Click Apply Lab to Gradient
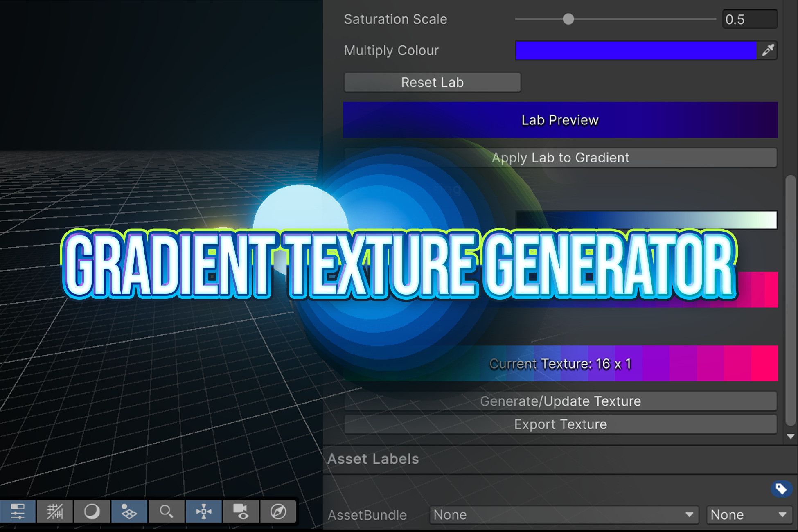This screenshot has width=798, height=532. point(560,158)
